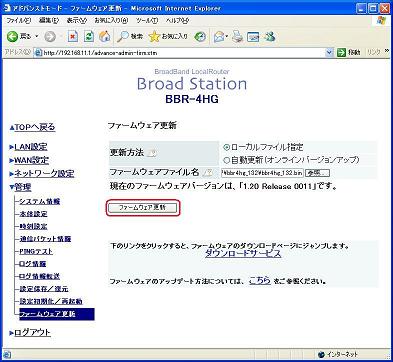Open 時刻設定 in sidebar

click(33, 226)
